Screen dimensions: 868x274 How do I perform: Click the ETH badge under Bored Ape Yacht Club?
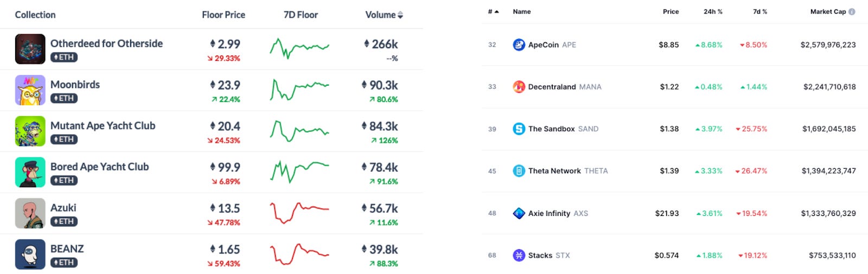tap(64, 180)
